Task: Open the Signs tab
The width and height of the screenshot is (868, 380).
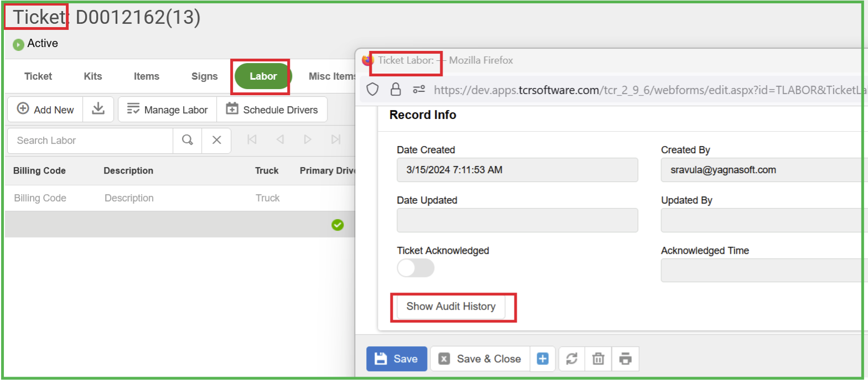Action: click(204, 76)
